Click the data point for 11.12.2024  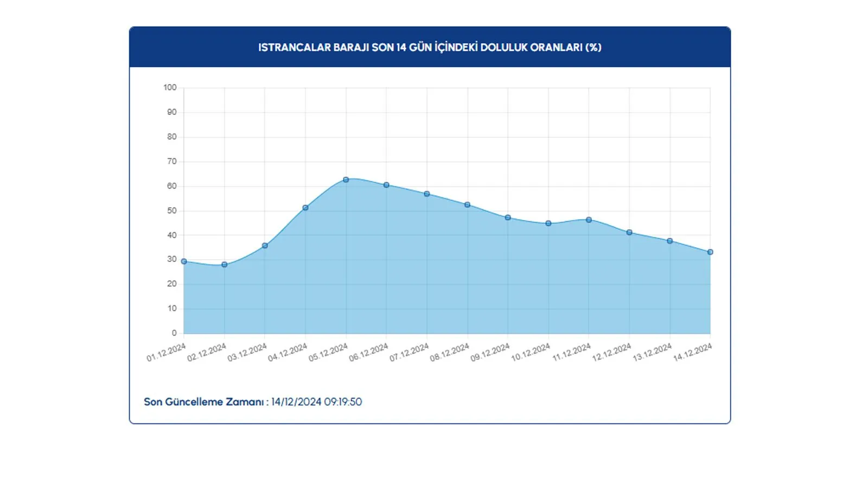click(x=589, y=220)
